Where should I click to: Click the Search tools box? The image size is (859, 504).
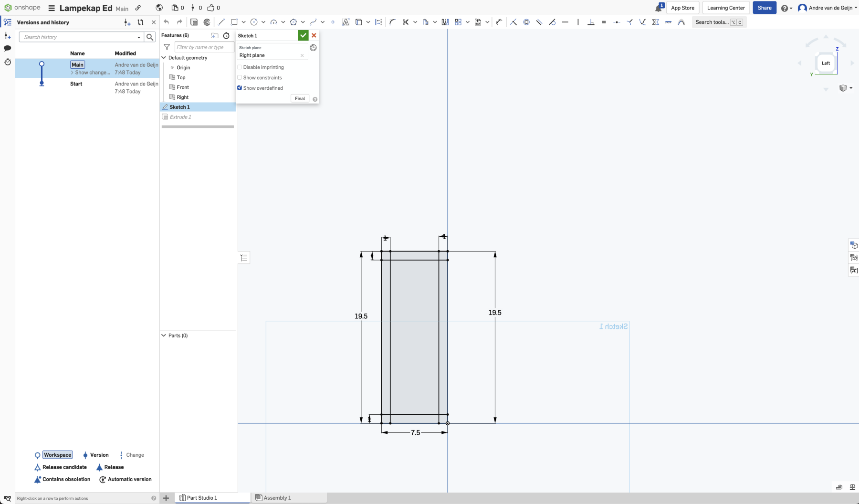[x=719, y=22]
